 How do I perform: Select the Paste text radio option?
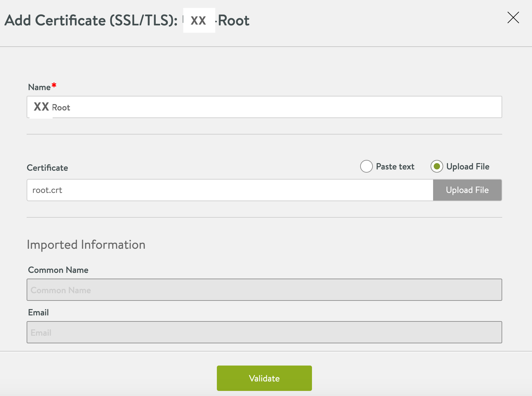(x=366, y=166)
